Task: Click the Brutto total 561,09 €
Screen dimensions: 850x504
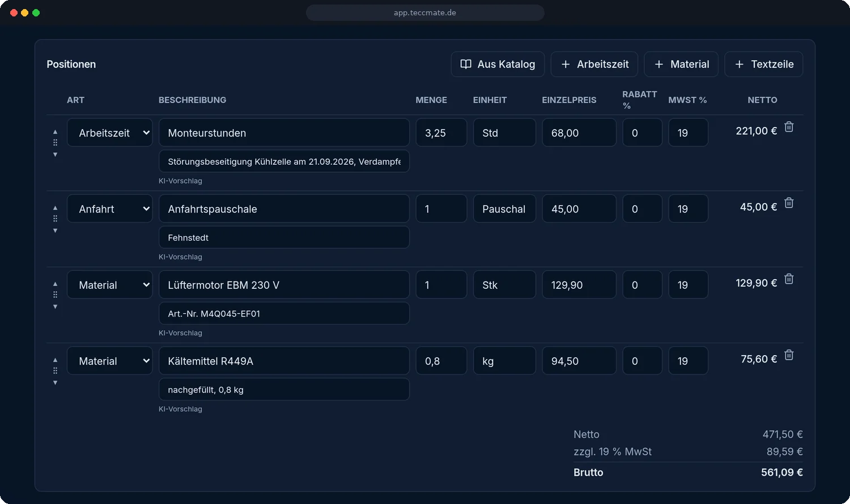Action: pos(782,472)
